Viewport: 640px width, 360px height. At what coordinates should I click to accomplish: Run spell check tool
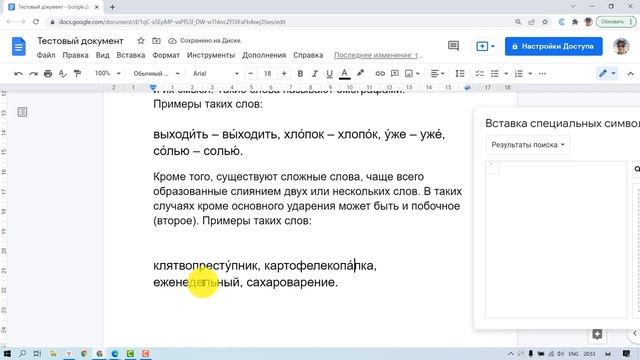pyautogui.click(x=62, y=73)
